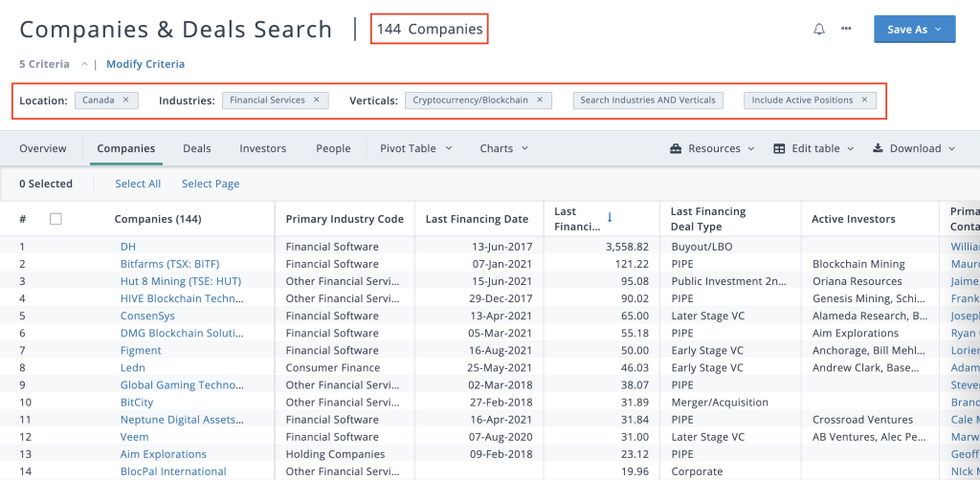Open the Save As dropdown
The width and height of the screenshot is (980, 480).
[914, 30]
